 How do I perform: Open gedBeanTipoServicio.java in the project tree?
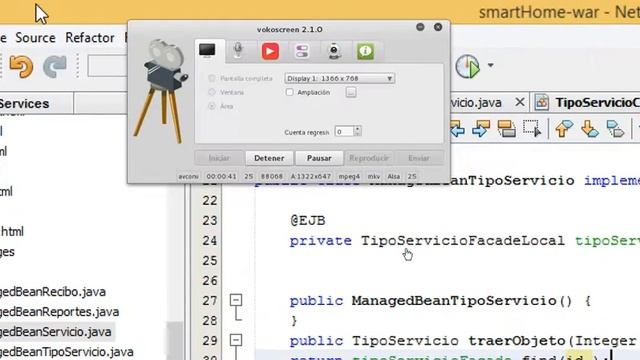point(67,351)
